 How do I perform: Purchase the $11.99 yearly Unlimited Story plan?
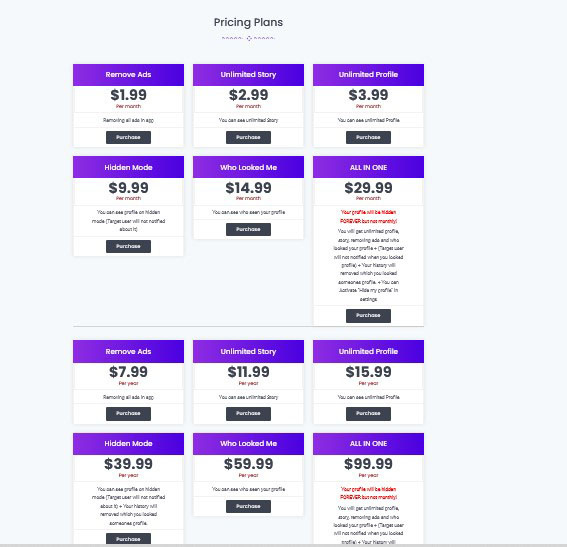tap(248, 414)
